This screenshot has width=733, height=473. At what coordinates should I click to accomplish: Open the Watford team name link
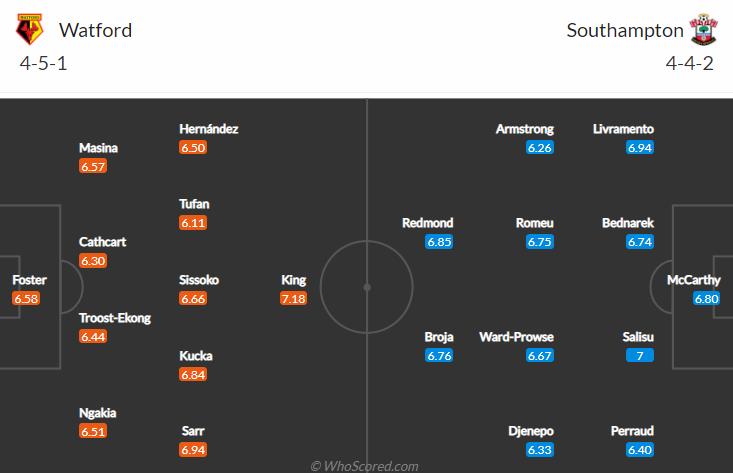point(95,30)
